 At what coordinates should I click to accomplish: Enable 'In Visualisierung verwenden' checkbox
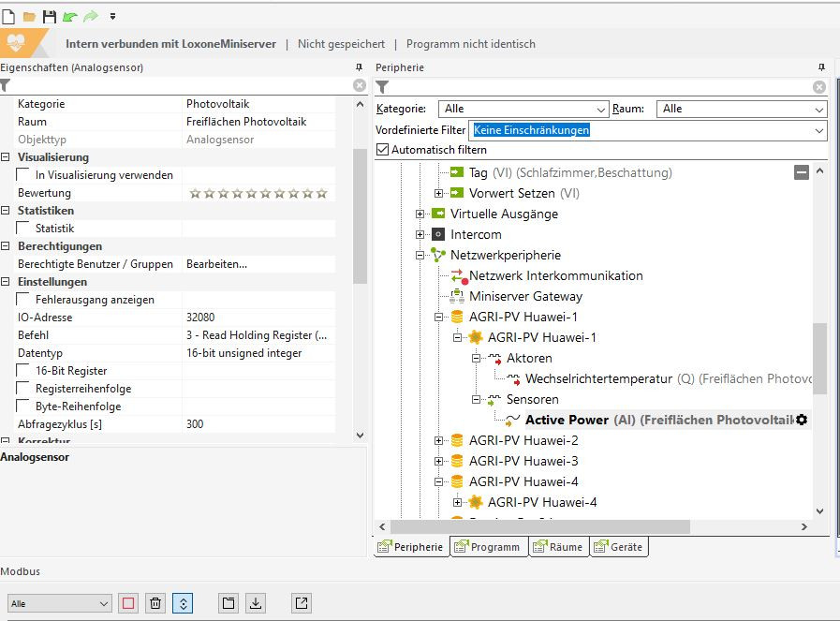(23, 175)
